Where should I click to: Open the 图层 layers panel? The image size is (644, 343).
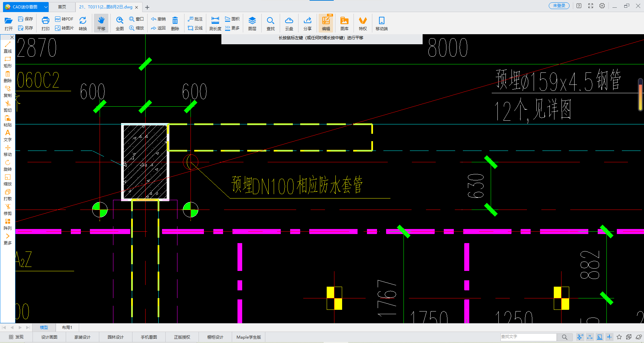252,23
